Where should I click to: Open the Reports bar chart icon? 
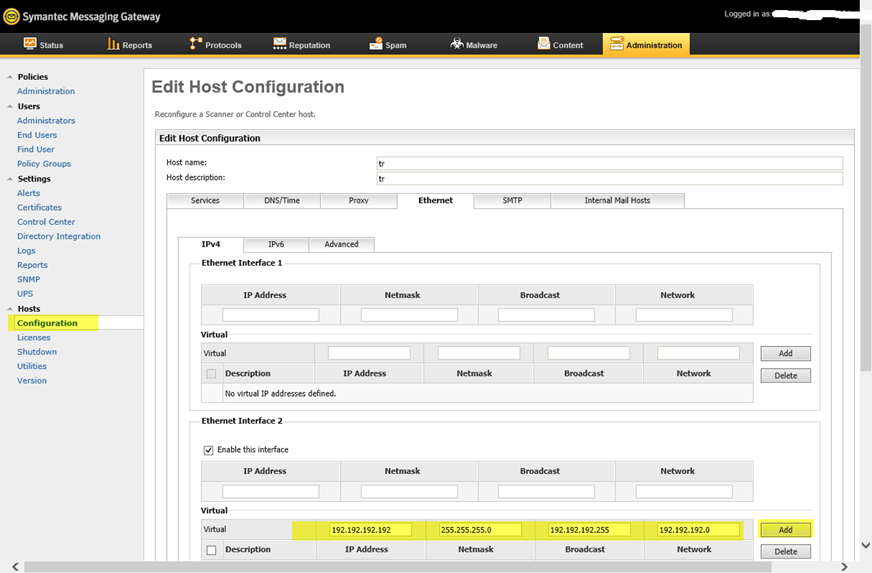[x=113, y=44]
